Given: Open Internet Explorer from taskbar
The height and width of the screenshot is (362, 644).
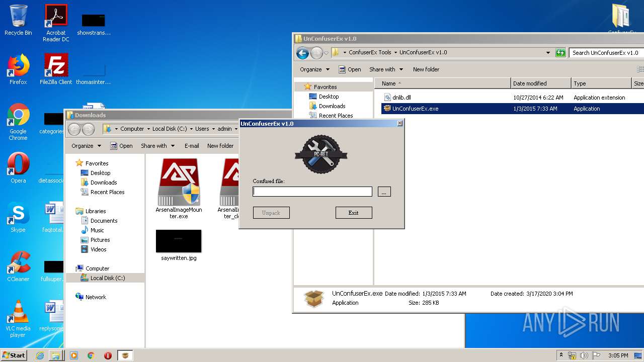Looking at the screenshot, I should [x=40, y=355].
